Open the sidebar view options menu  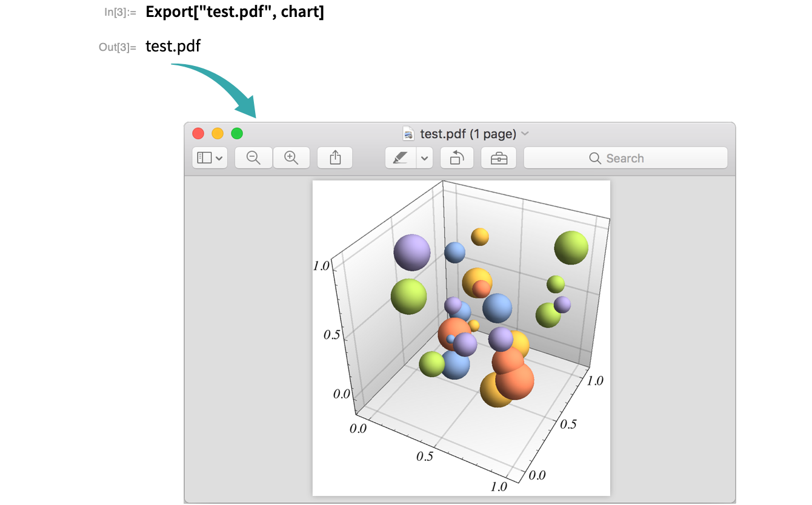point(210,158)
